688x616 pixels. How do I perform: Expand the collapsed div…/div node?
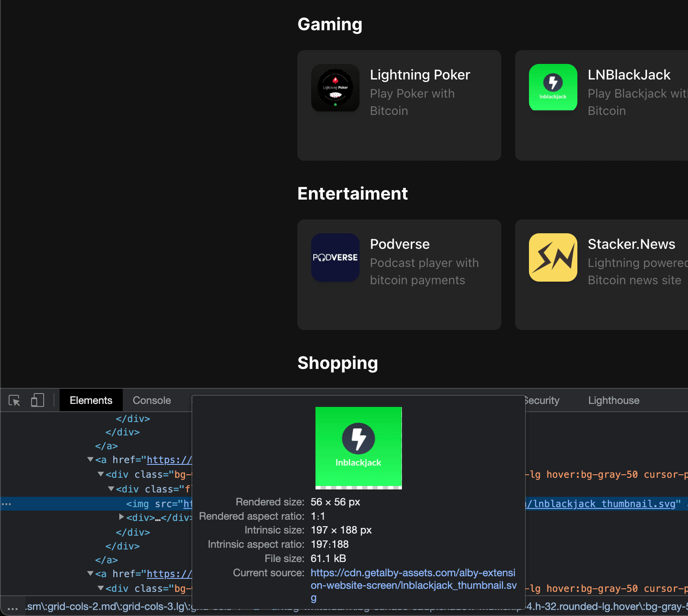tap(121, 517)
